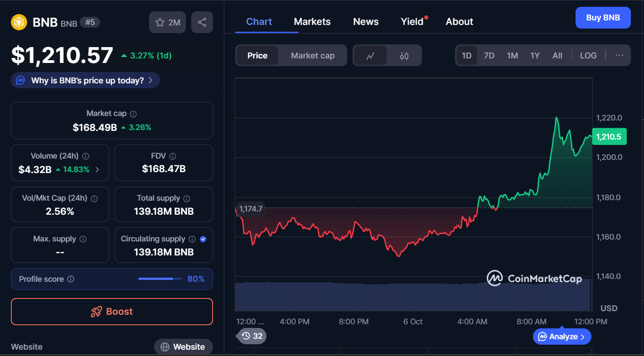Open the history clock icon labeled 32
Screen dimensions: 644x356
252,336
